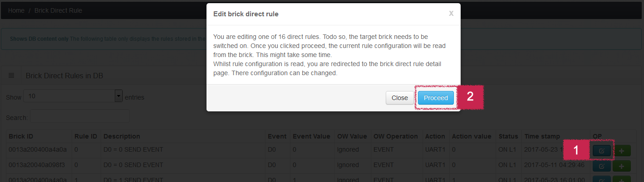644x182 pixels.
Task: Edit the D0 = 1 SEND EVENT rule
Action: tap(601, 179)
